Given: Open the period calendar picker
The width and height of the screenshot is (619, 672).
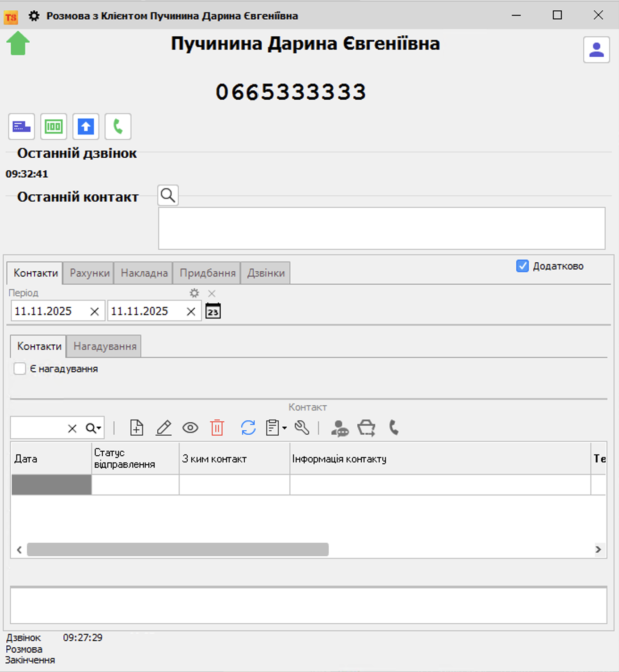Looking at the screenshot, I should (x=213, y=311).
